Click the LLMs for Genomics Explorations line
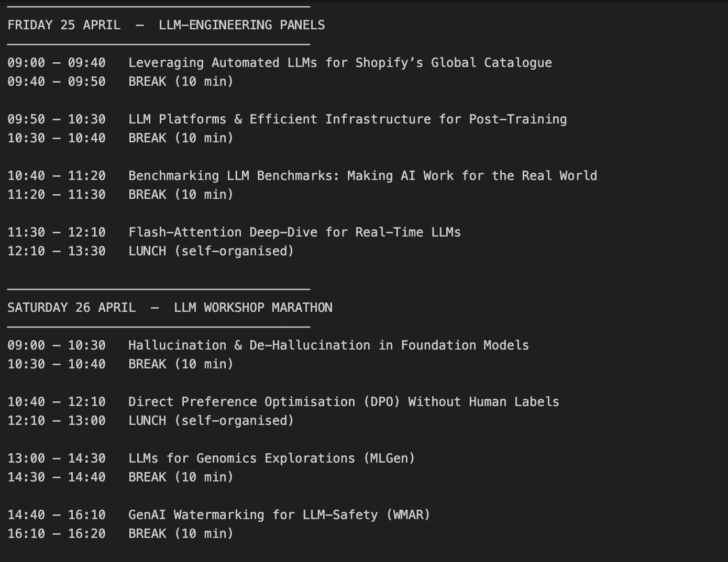This screenshot has height=562, width=728. (x=212, y=458)
